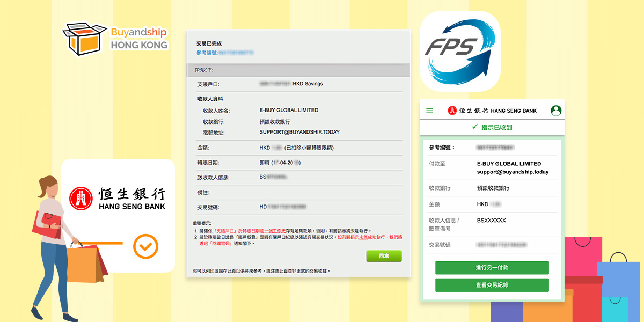The image size is (644, 322).
Task: Click the green tick beside 指示已收到
Action: click(474, 127)
